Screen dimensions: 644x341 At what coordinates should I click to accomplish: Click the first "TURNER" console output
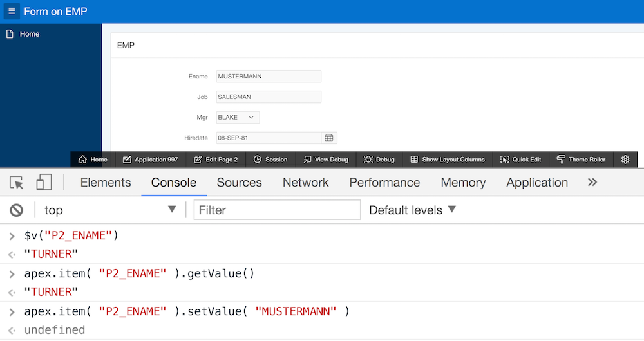point(51,254)
